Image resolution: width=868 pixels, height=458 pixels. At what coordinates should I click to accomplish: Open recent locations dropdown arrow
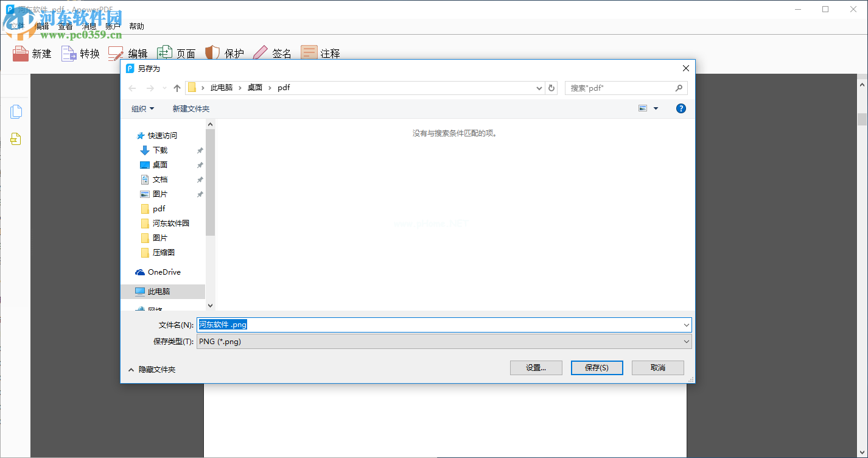pyautogui.click(x=164, y=88)
